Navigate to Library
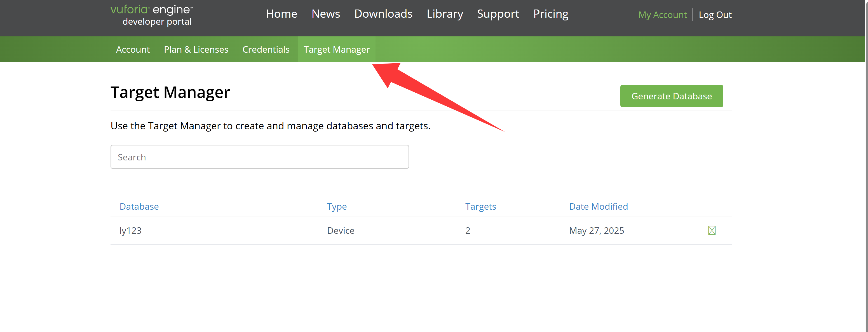Viewport: 868px width, 332px height. (x=445, y=14)
